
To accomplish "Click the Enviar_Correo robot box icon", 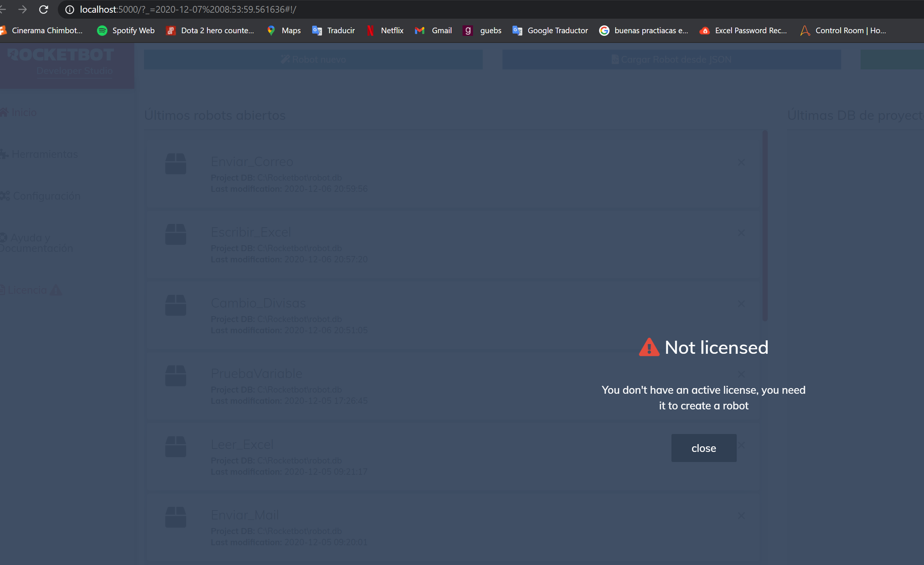I will tap(175, 164).
